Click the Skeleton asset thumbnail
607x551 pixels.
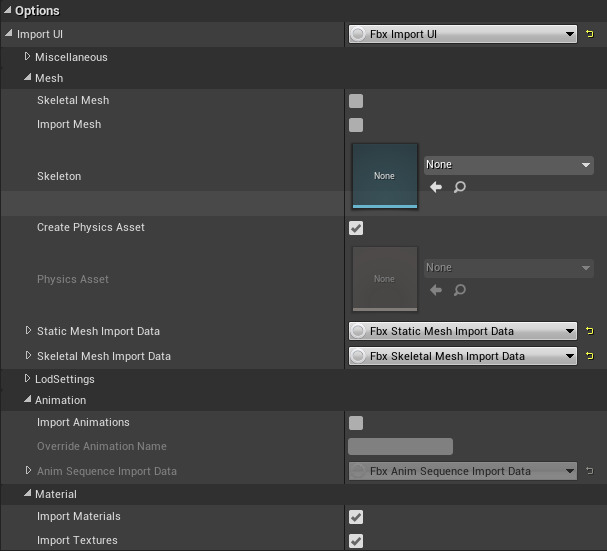click(x=384, y=176)
